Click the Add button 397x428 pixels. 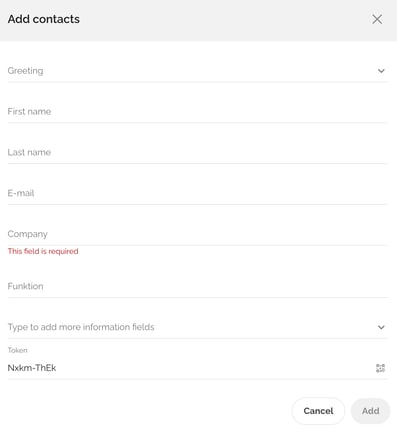370,411
